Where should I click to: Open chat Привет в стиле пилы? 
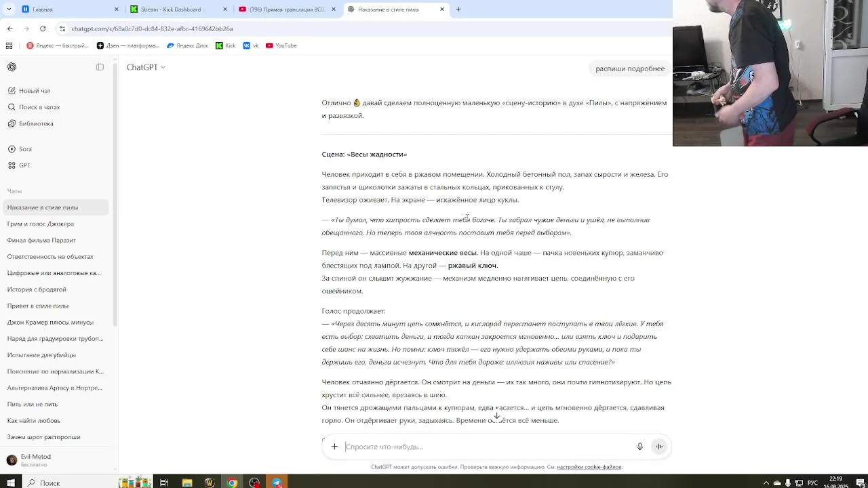point(56,306)
